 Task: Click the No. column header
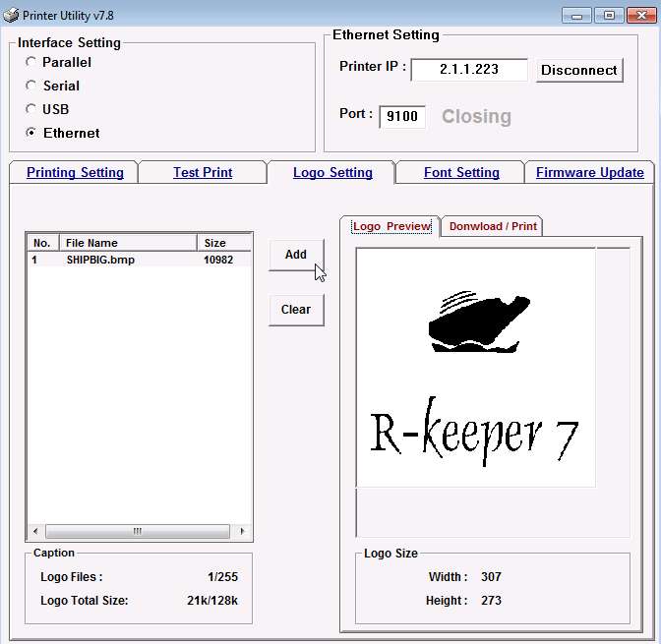pos(43,243)
